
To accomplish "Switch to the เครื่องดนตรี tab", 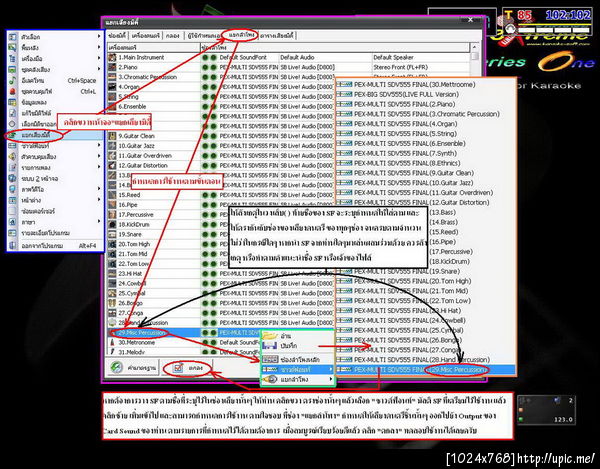I will click(x=145, y=36).
